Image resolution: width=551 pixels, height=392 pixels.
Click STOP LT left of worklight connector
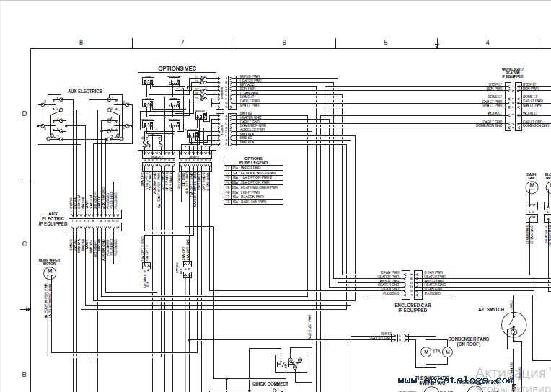pyautogui.click(x=495, y=84)
